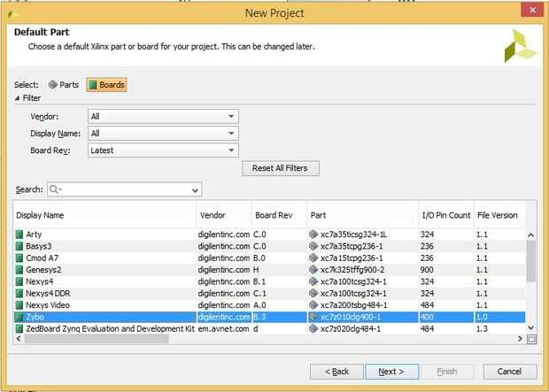Select ZedBoard Zynq Evaluation and Development Kit

[110, 329]
